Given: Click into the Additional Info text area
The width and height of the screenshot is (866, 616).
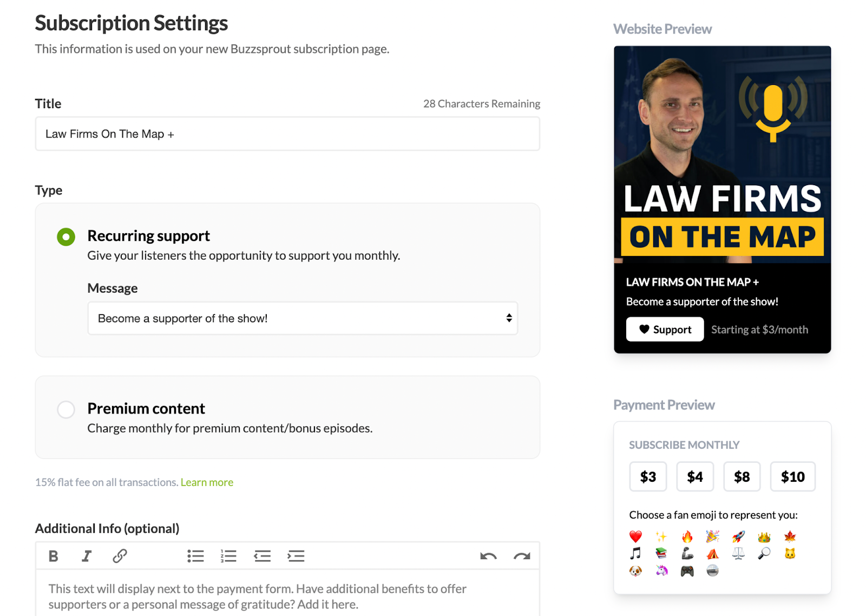Looking at the screenshot, I should pyautogui.click(x=287, y=593).
